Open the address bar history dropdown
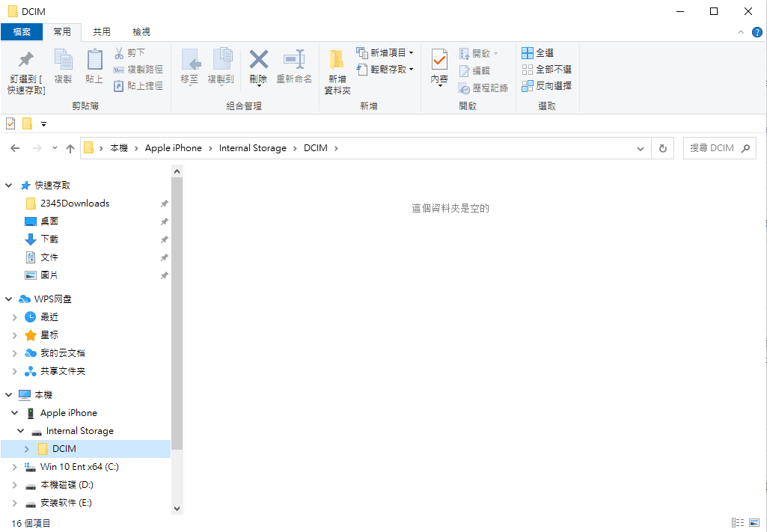 641,148
